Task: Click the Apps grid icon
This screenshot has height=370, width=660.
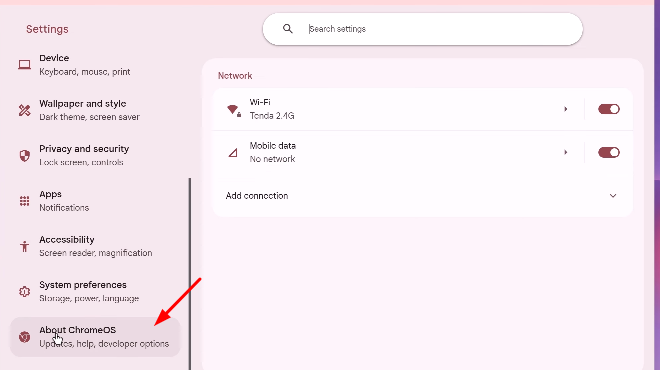Action: pos(24,201)
